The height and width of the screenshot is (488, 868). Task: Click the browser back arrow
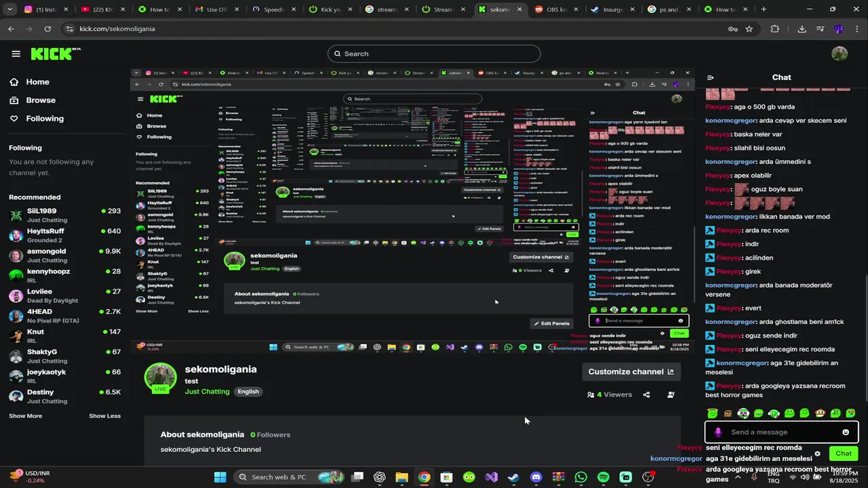[11, 29]
